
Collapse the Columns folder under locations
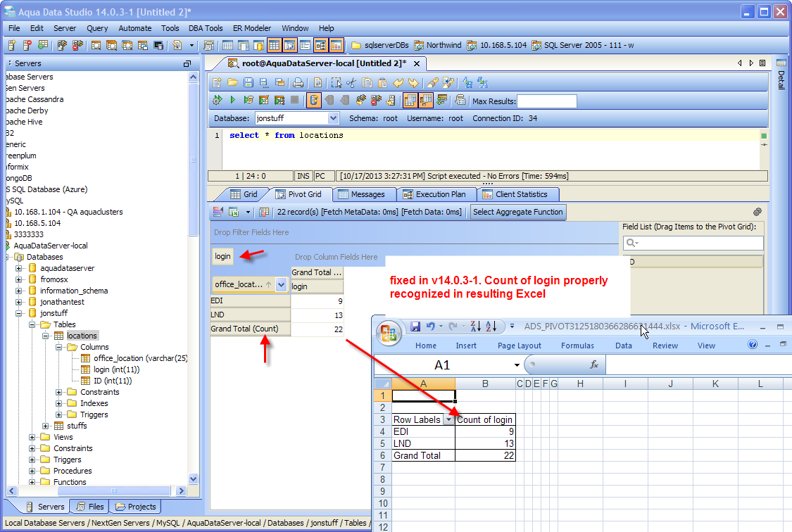click(x=58, y=347)
